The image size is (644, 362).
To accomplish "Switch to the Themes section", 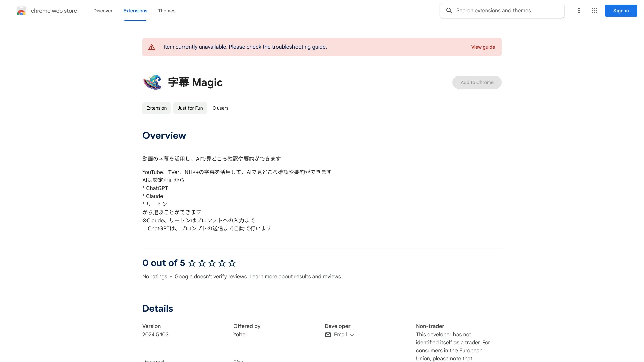I will pyautogui.click(x=167, y=11).
